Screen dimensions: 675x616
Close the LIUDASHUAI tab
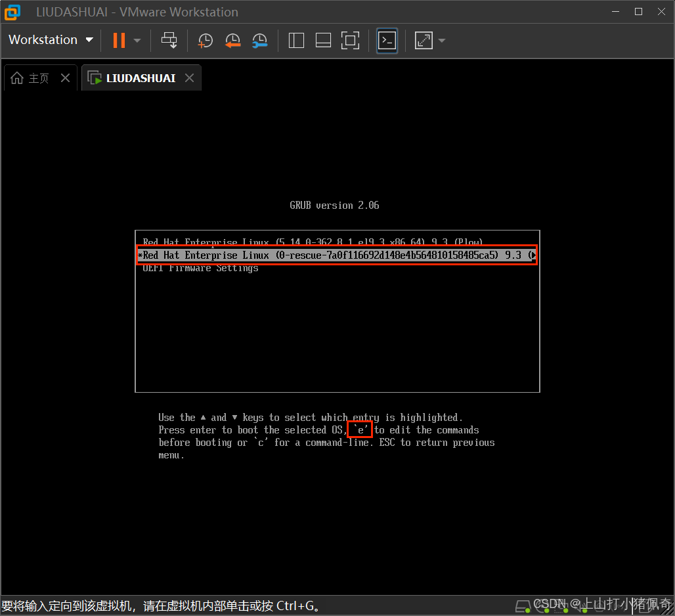189,78
